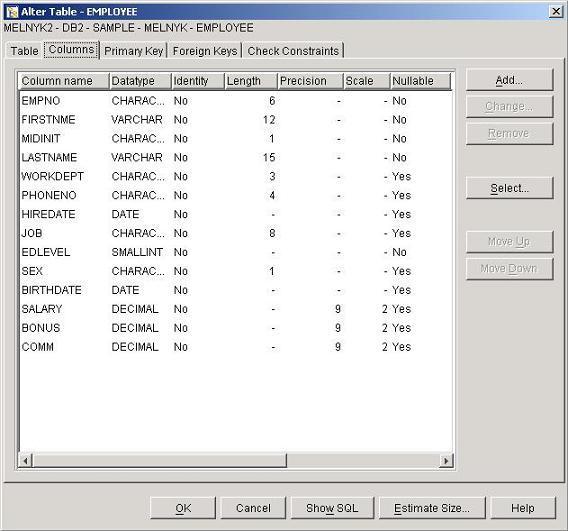Viewport: 568px width, 531px height.
Task: Select the Columns tab
Action: point(71,49)
